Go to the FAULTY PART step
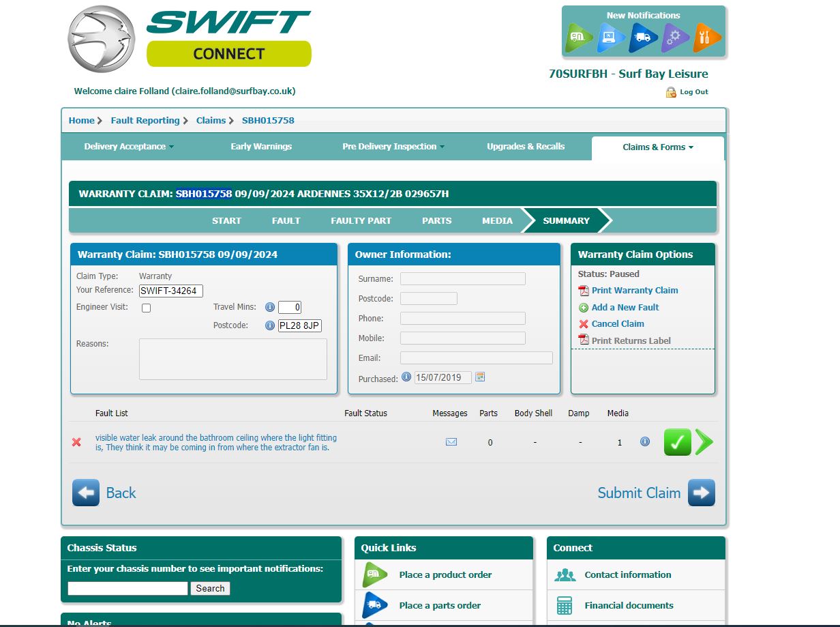The width and height of the screenshot is (840, 627). 361,220
